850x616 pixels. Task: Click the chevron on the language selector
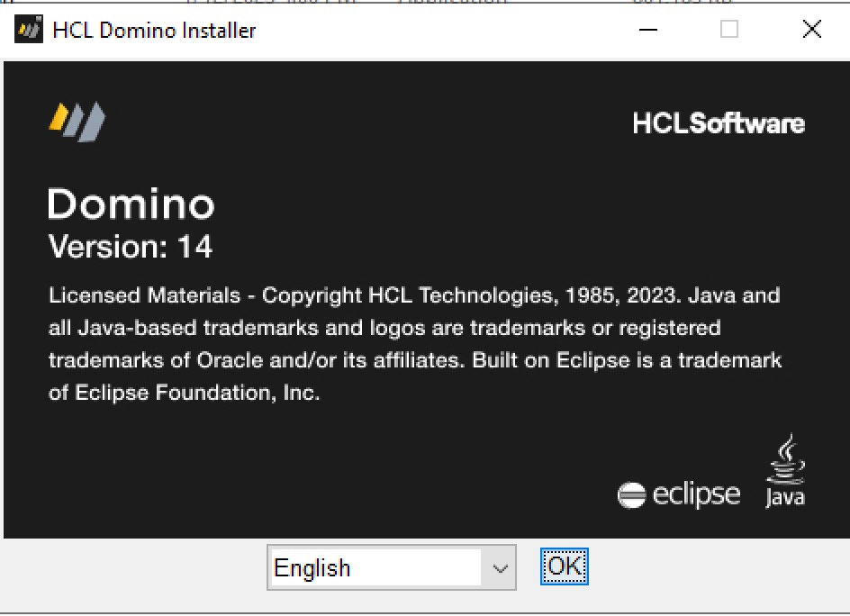[x=501, y=567]
